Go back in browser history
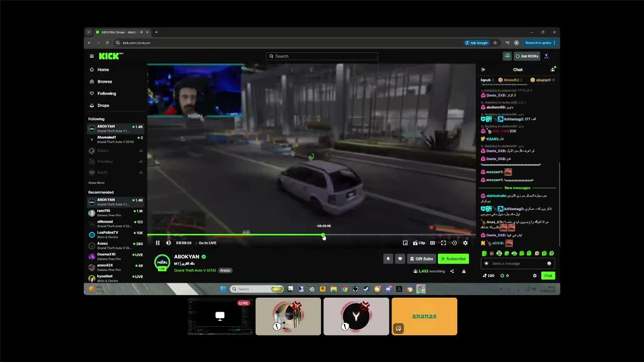The width and height of the screenshot is (644, 362). 89,43
